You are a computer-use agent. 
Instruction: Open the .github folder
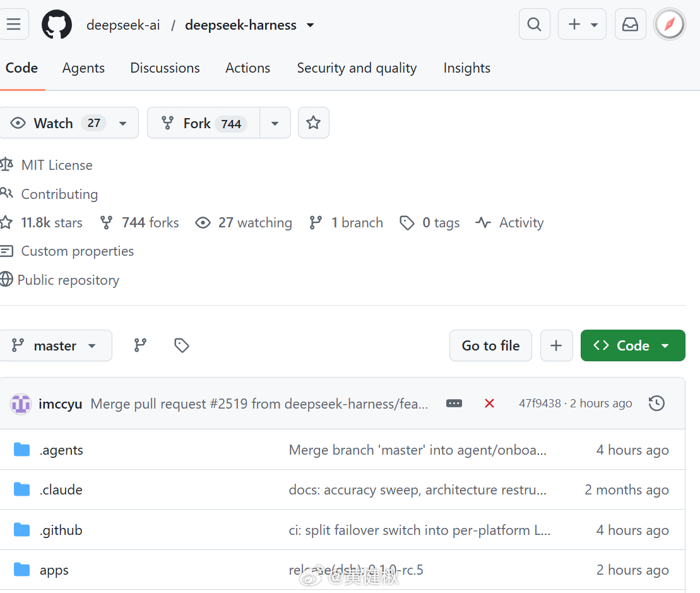[61, 530]
